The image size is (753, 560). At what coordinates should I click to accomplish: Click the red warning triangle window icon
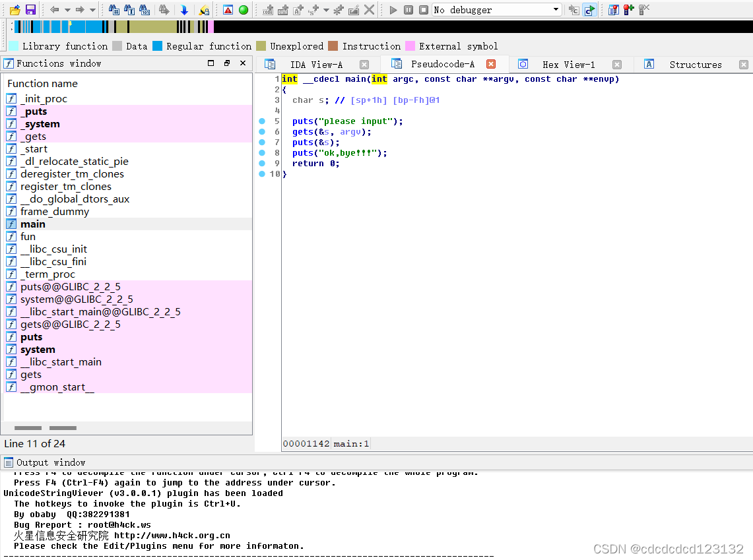pyautogui.click(x=228, y=10)
